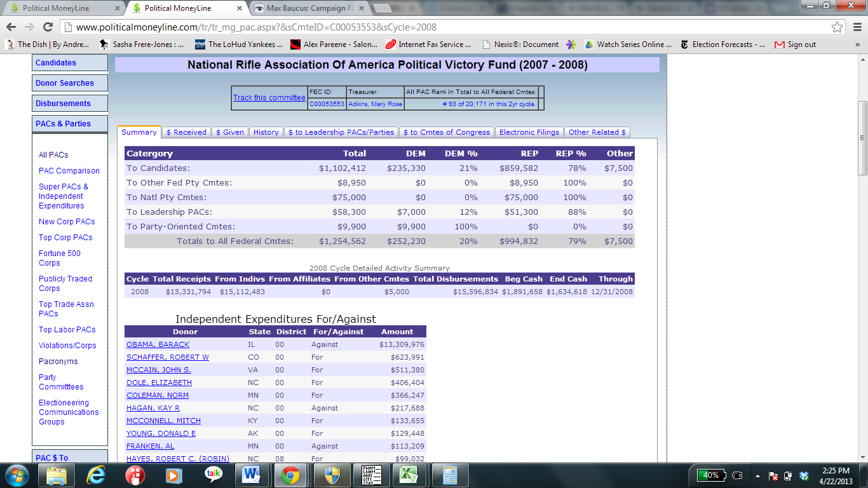This screenshot has height=488, width=868.
Task: Open $ to Leadership PACs/Parties tab
Action: tap(341, 132)
